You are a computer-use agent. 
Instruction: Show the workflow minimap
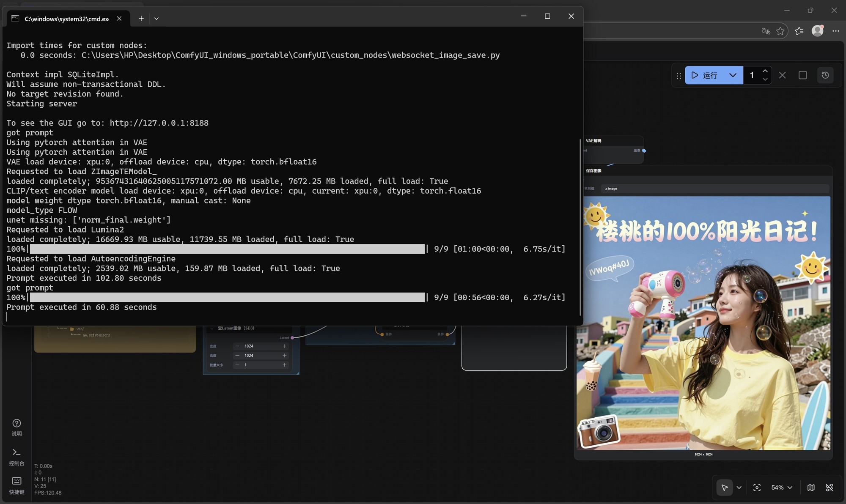pyautogui.click(x=811, y=488)
